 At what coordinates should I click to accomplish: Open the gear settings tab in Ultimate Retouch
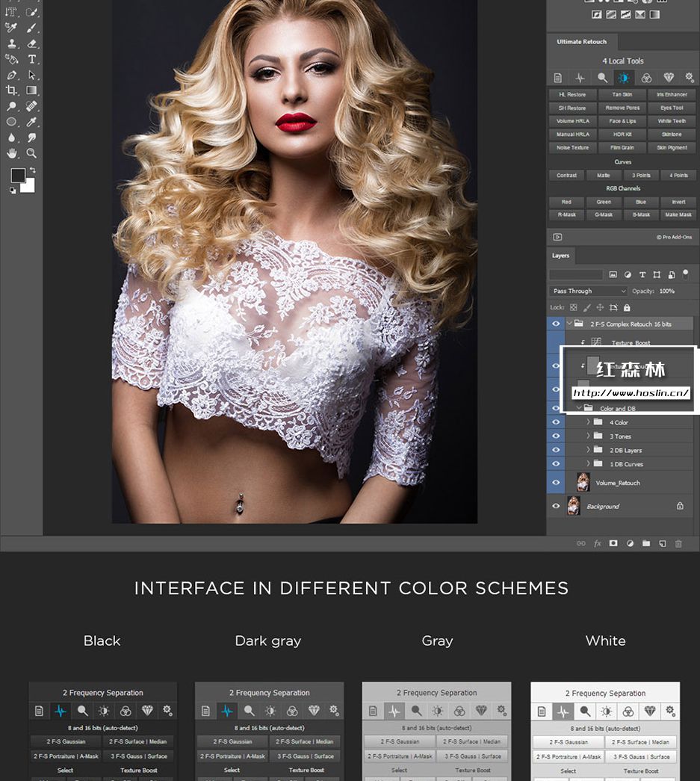(689, 77)
